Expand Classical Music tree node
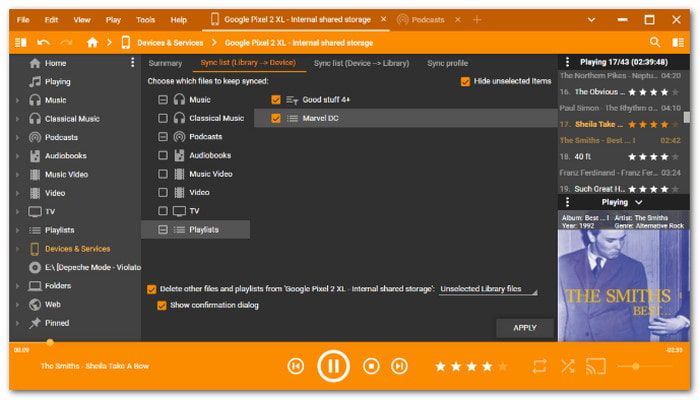This screenshot has width=700, height=400. click(17, 119)
